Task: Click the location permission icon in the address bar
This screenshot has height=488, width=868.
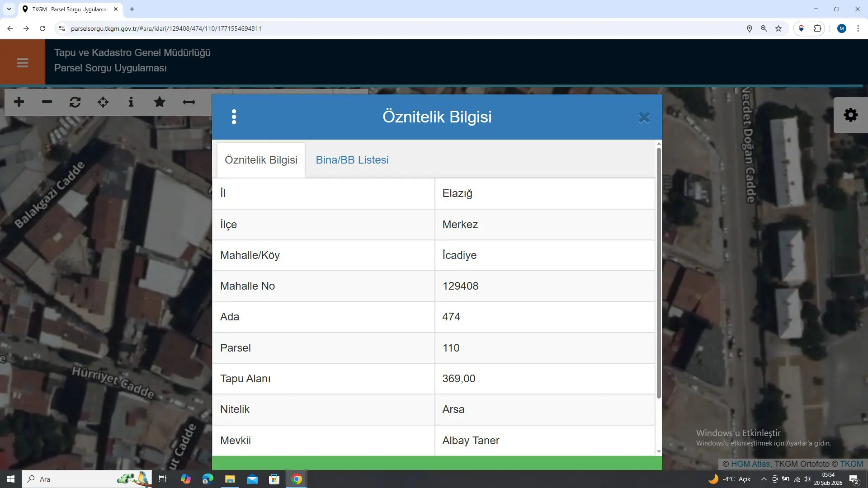Action: pos(750,28)
